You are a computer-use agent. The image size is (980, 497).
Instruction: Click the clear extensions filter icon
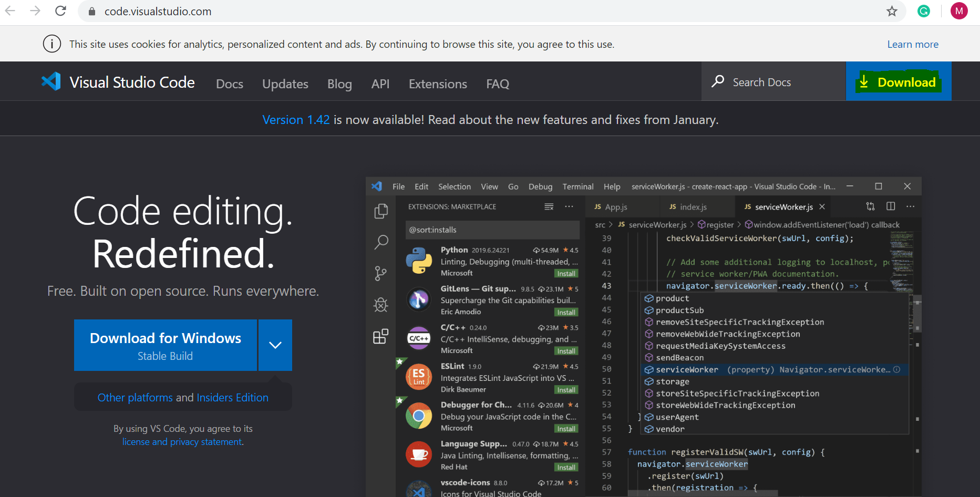549,206
